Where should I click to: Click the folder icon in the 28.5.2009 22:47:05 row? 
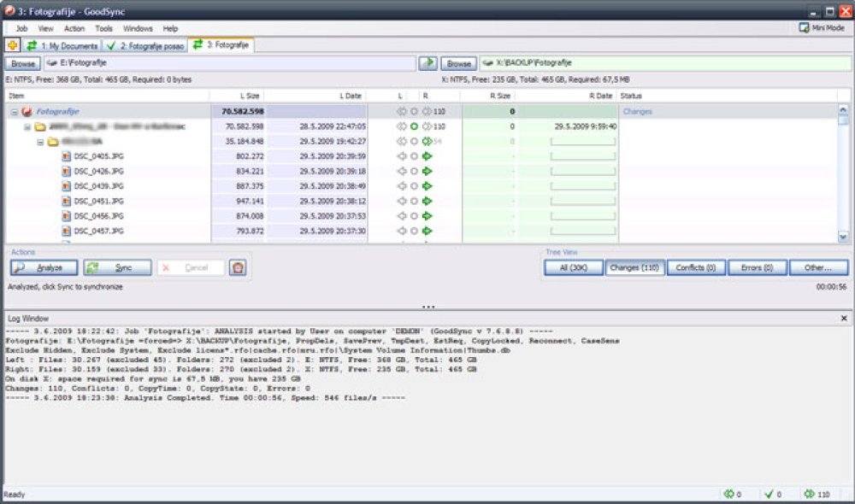click(x=40, y=126)
